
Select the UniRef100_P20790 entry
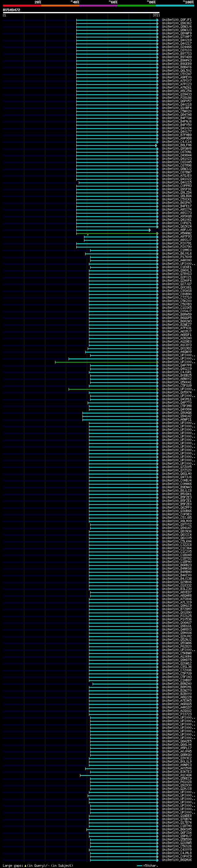[x=176, y=247]
